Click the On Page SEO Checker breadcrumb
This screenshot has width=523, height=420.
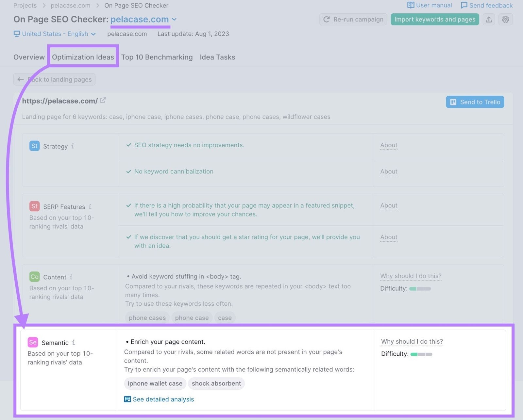(136, 6)
